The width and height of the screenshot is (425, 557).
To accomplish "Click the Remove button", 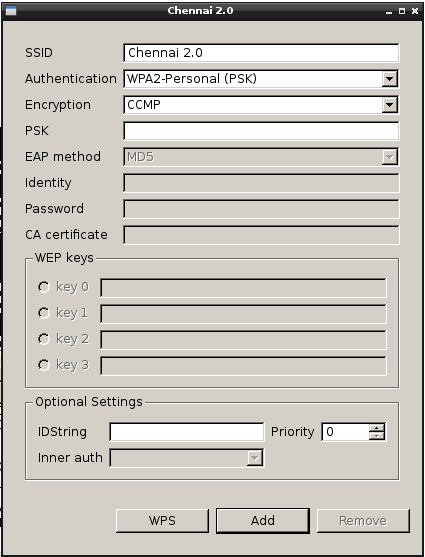I will 363,521.
